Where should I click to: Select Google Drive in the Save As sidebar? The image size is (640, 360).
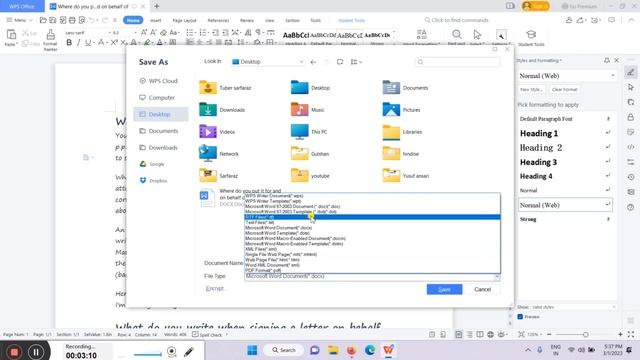tap(153, 164)
